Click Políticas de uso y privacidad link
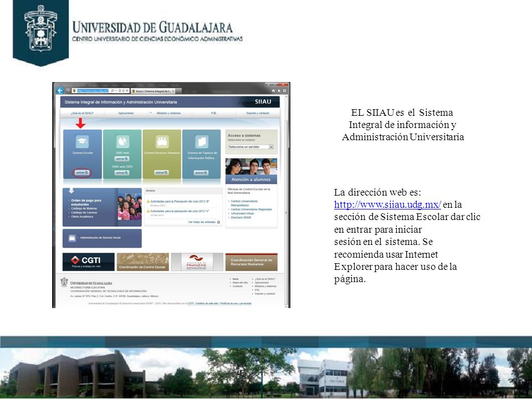 (x=236, y=303)
